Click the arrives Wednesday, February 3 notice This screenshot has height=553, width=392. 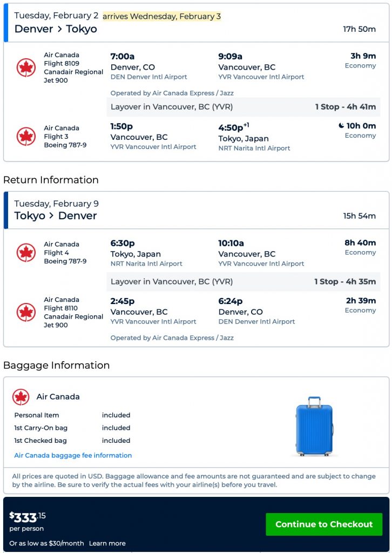click(x=161, y=16)
